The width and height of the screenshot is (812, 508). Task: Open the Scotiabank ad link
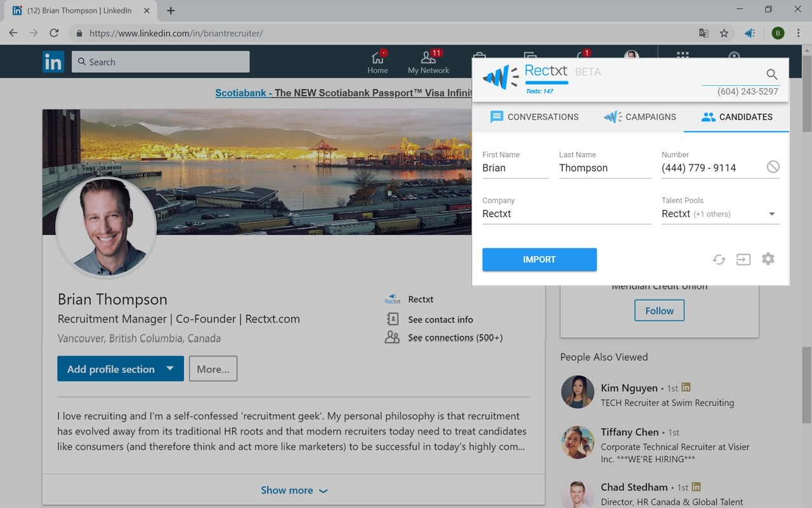click(343, 93)
